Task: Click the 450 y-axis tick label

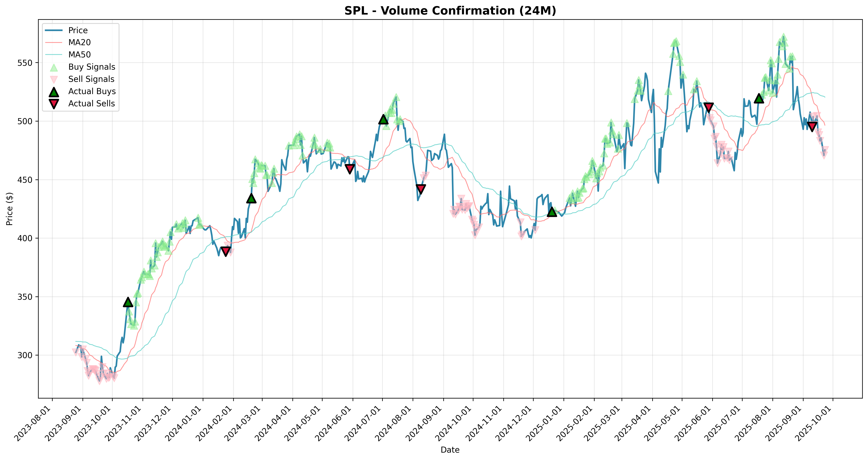Action: (x=25, y=180)
